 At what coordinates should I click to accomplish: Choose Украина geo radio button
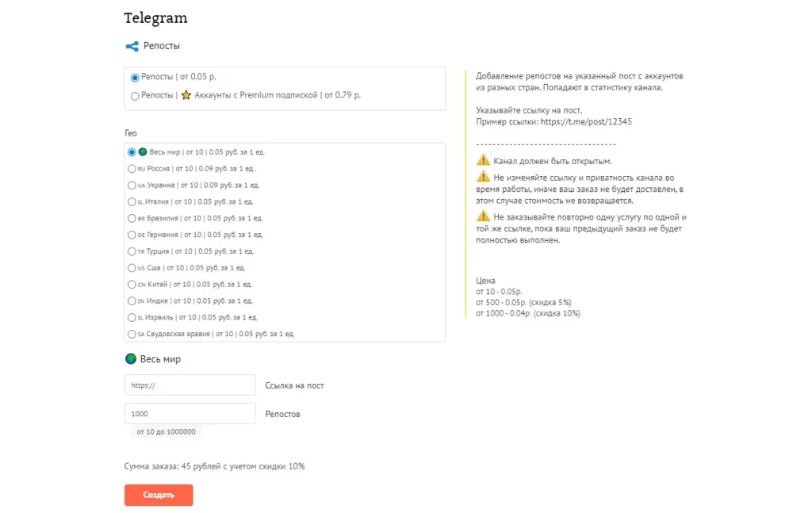(132, 186)
